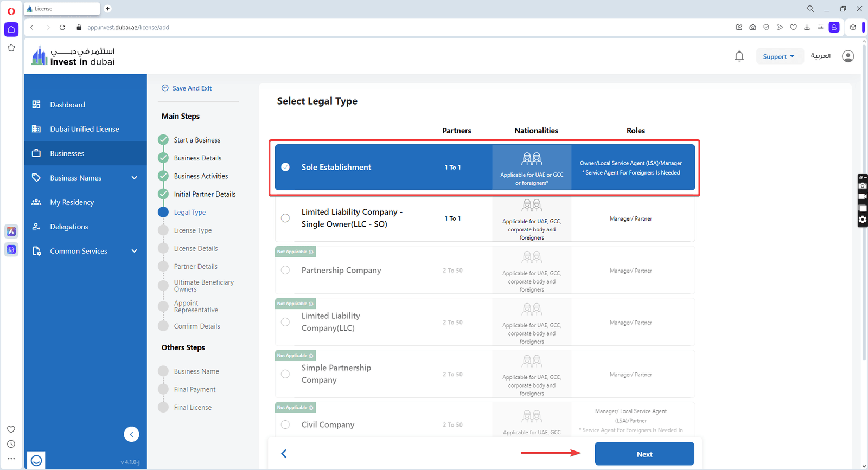Click the browser reload icon
The image size is (868, 470).
click(x=62, y=27)
